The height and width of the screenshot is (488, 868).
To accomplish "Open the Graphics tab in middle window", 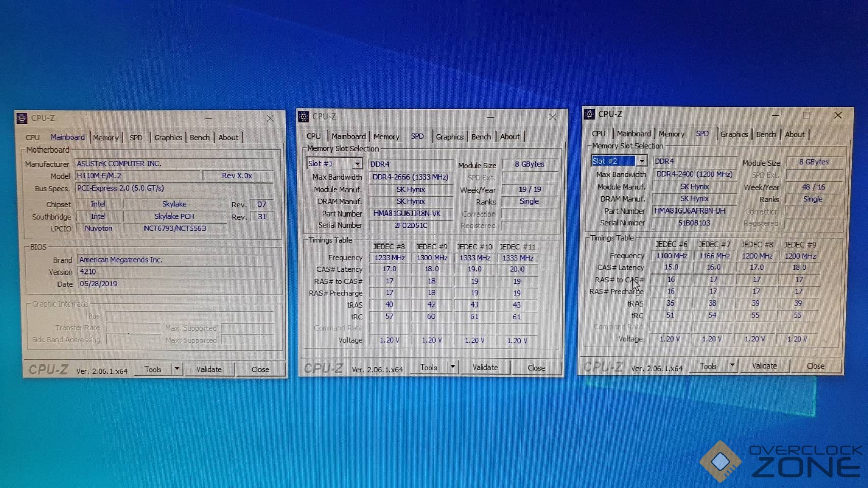I will (449, 137).
